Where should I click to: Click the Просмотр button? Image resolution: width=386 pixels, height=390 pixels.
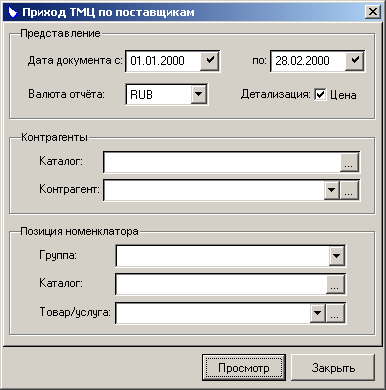point(244,367)
